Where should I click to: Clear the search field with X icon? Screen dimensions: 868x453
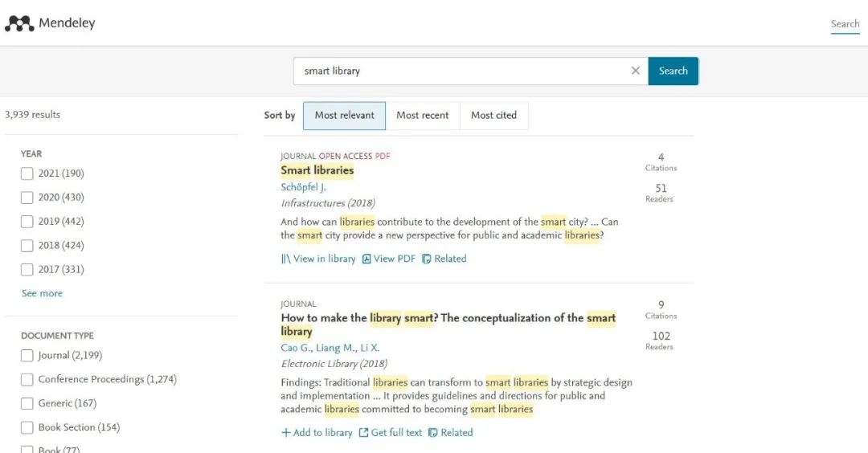click(636, 71)
